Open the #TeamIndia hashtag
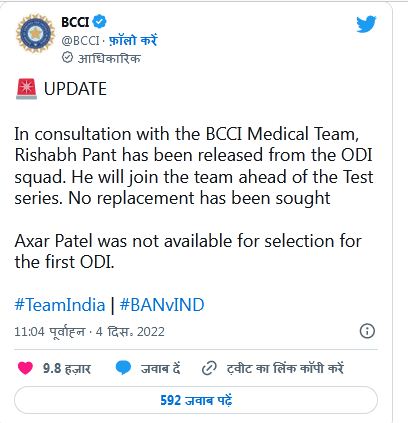Image resolution: width=408 pixels, height=423 pixels. [60, 305]
